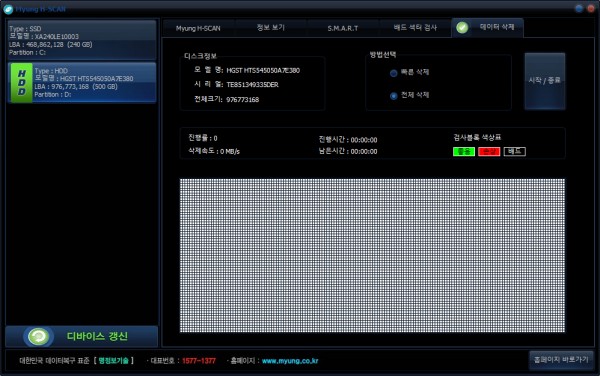Select the 전체 삭제 radio option
600x376 pixels.
(x=393, y=96)
